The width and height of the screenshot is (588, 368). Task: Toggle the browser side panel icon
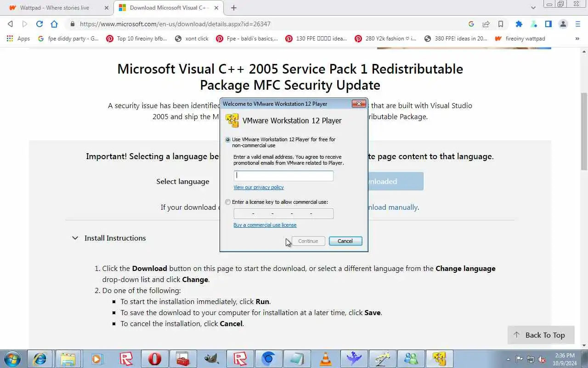[548, 24]
